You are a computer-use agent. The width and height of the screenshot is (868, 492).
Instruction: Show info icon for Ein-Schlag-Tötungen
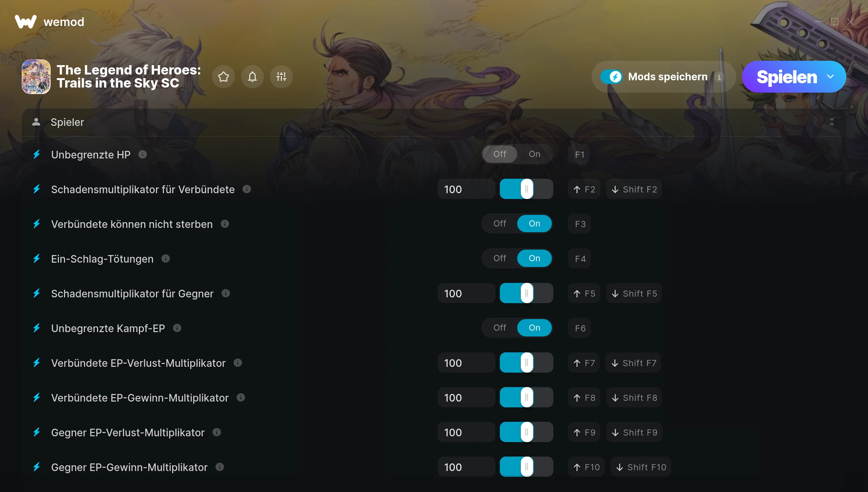point(166,259)
